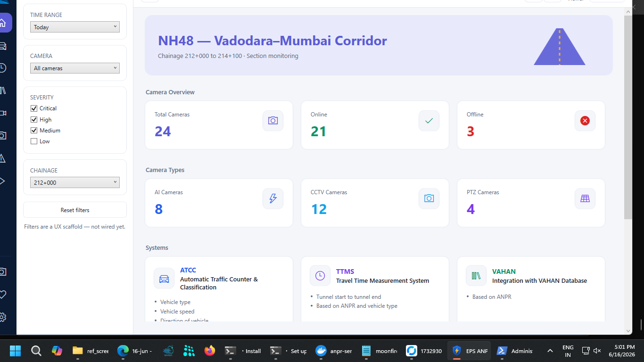Click the page vertical scrollbar thumb

628,116
